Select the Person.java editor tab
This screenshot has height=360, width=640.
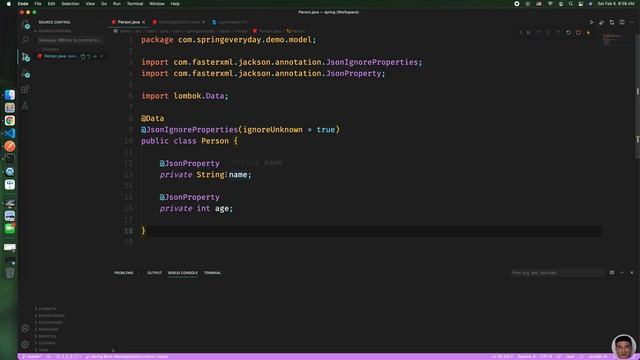point(129,22)
